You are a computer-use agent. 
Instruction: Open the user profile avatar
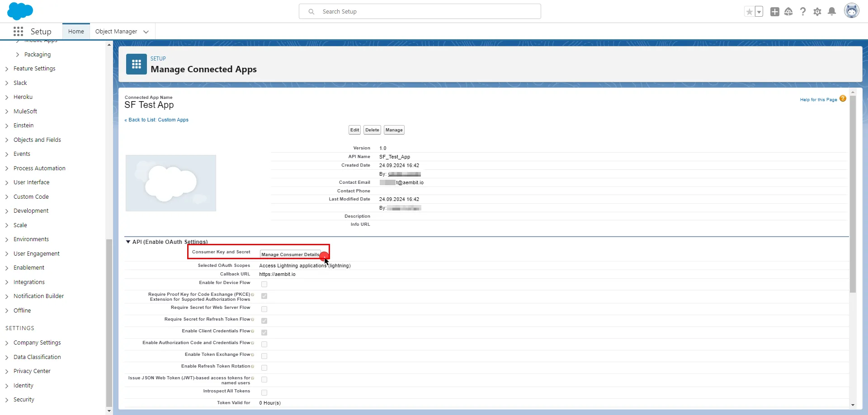pyautogui.click(x=852, y=11)
